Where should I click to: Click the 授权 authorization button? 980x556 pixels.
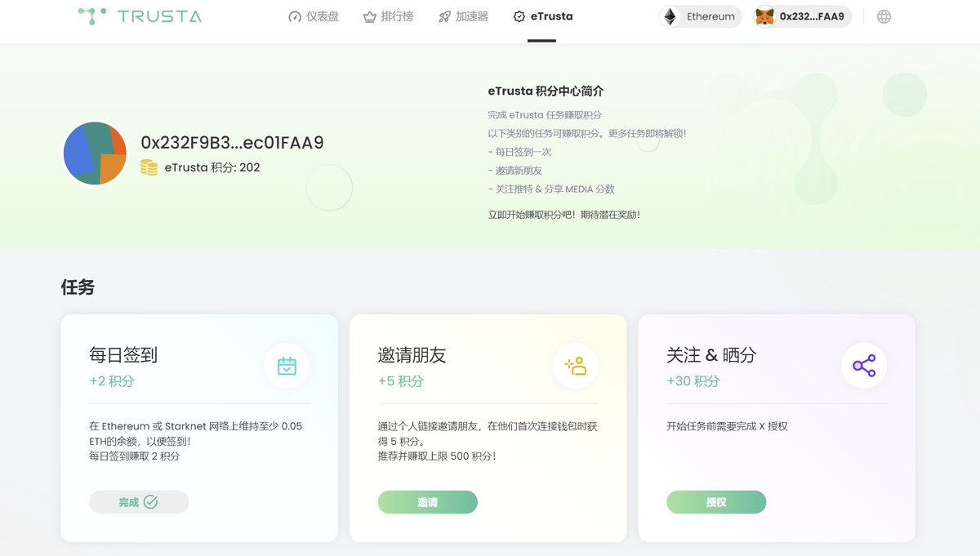click(x=716, y=501)
